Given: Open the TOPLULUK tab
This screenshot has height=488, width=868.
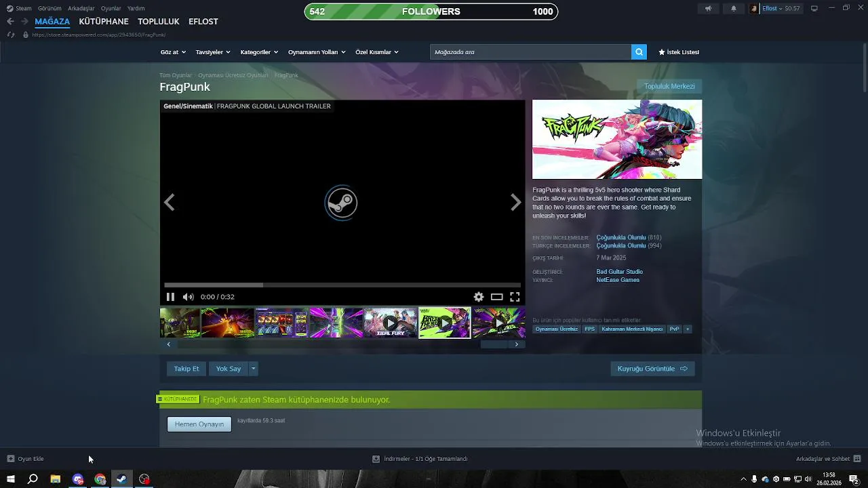Looking at the screenshot, I should pos(159,22).
